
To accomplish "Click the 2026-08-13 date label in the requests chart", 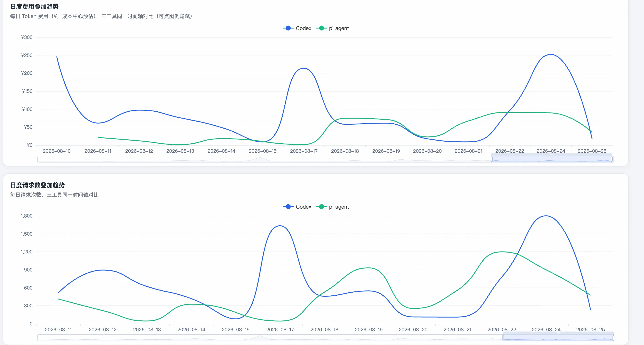I will coord(147,330).
